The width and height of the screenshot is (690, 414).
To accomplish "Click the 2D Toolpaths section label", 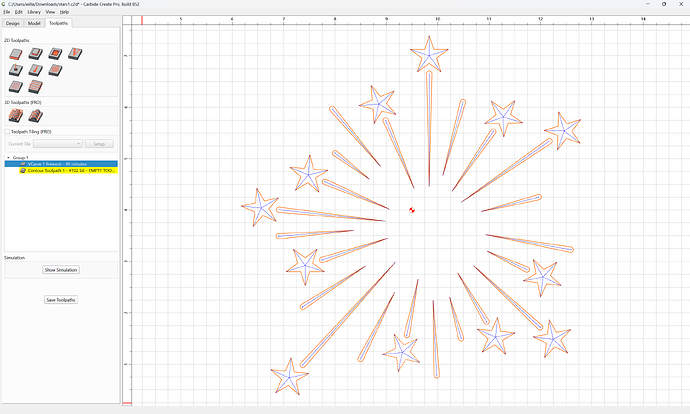I will (x=17, y=40).
